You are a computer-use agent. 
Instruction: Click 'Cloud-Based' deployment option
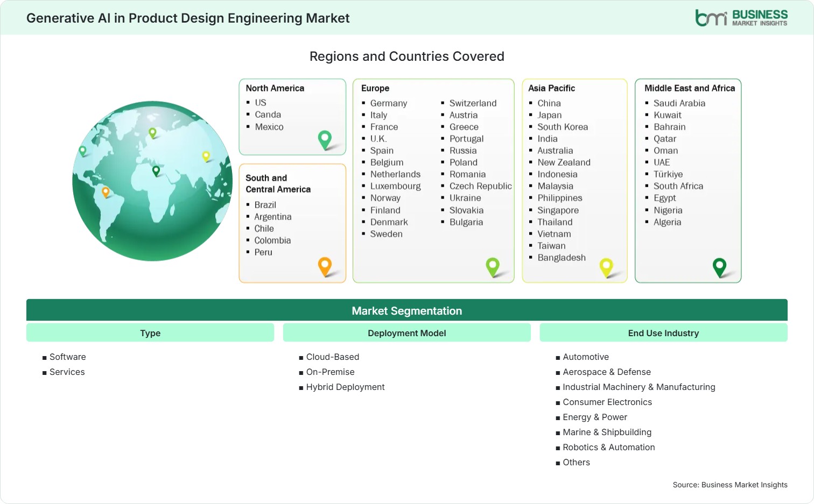[333, 357]
